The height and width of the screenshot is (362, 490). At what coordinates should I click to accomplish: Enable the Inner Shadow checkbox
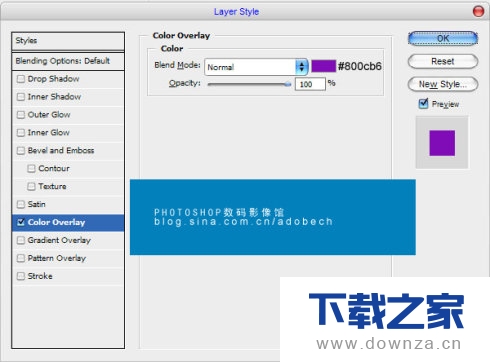coord(21,97)
